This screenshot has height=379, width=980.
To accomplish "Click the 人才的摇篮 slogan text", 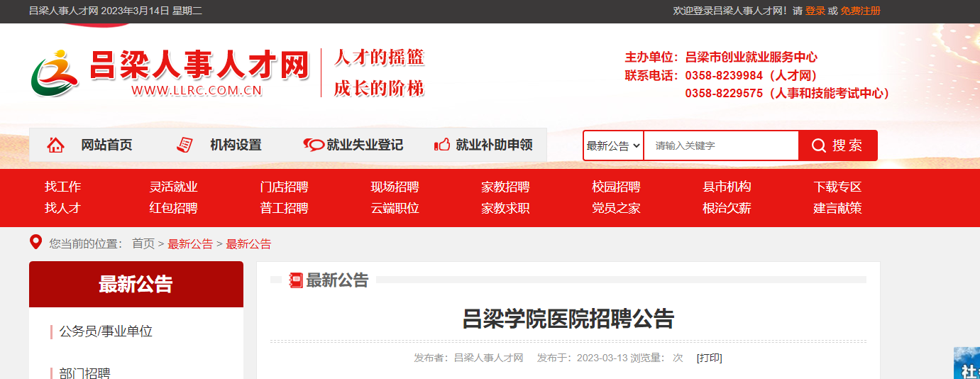I will [379, 57].
